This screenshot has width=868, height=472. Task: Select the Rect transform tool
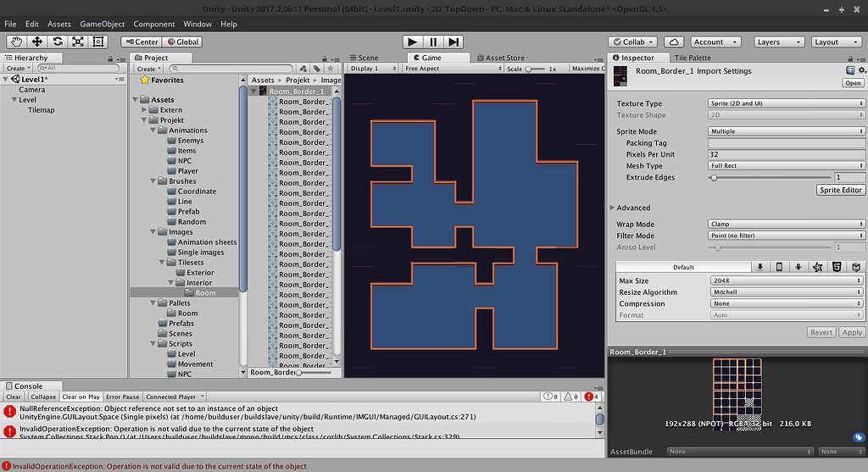98,42
